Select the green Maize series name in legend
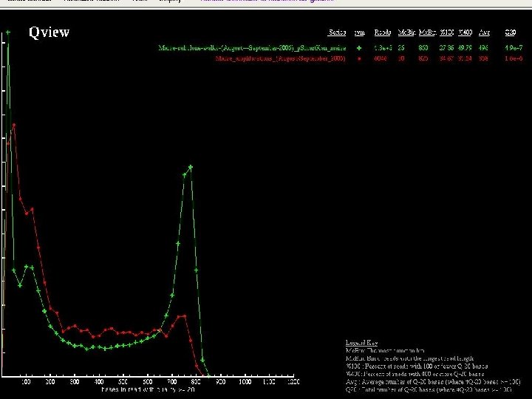 252,47
